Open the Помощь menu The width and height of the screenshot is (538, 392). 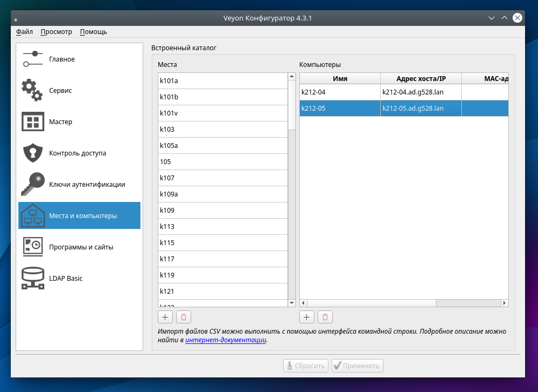(93, 32)
